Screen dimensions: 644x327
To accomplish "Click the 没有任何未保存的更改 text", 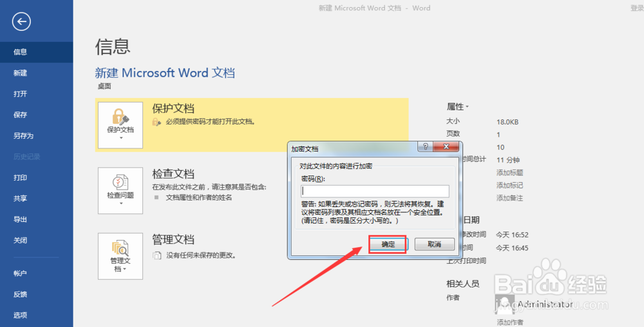I will click(201, 255).
